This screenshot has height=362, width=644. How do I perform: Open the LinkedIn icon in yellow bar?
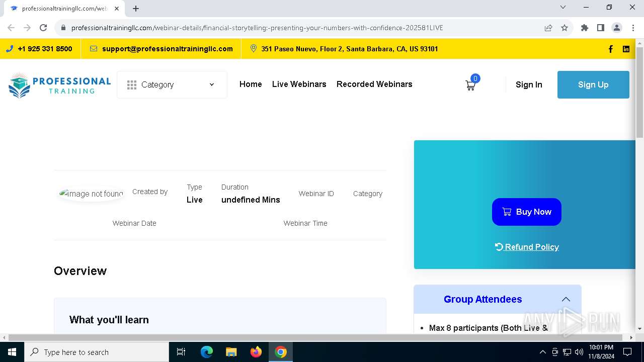pos(626,49)
